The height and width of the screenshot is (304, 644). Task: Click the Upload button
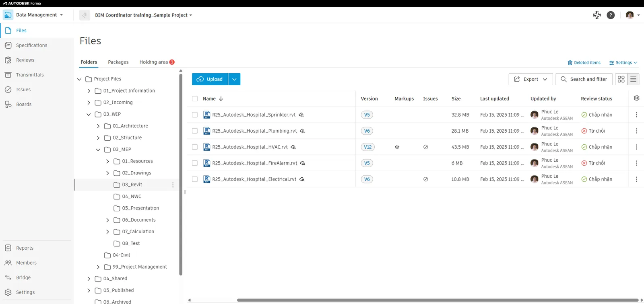pyautogui.click(x=210, y=79)
